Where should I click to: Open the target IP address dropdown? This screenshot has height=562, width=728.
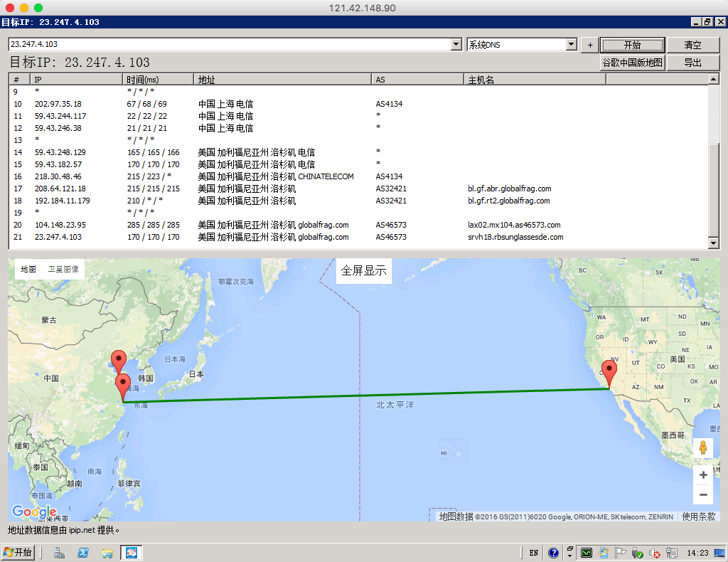click(x=456, y=44)
